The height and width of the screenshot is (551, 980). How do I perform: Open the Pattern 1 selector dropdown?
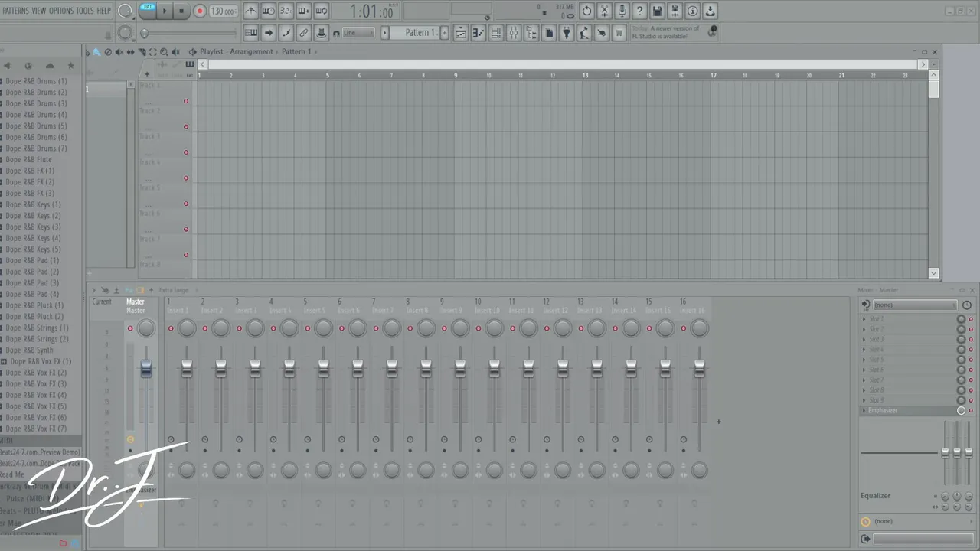pos(415,33)
